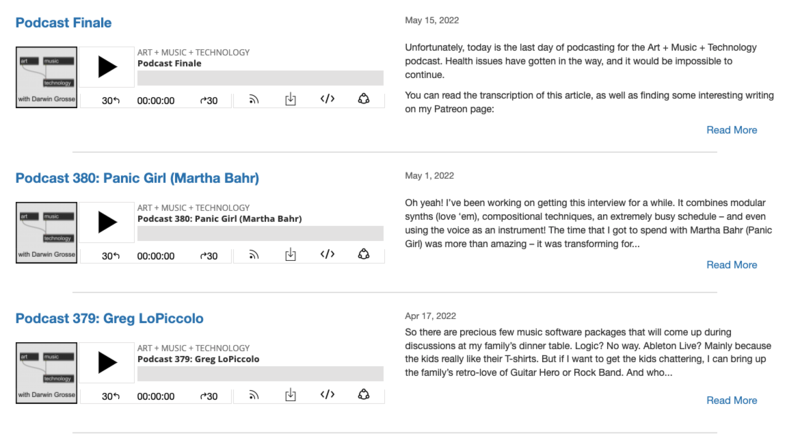The height and width of the screenshot is (434, 800).
Task: Seek in the Podcast Finale progress bar
Action: pyautogui.click(x=260, y=78)
